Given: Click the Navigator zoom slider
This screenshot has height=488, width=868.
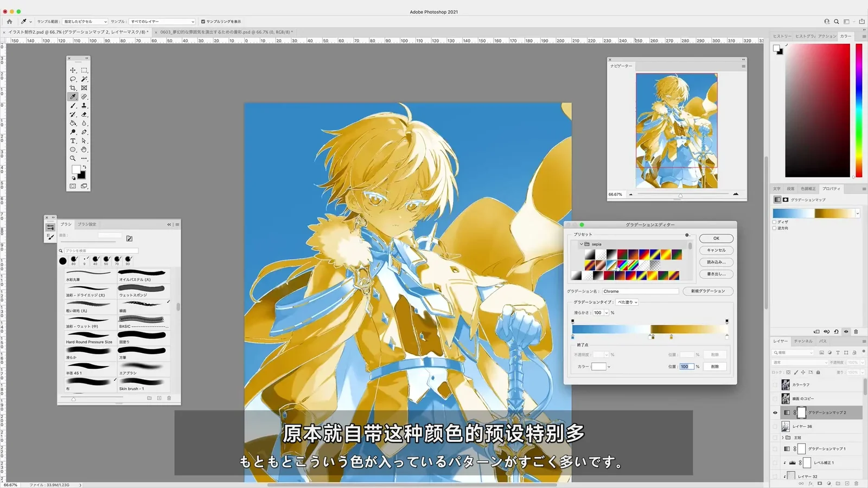Looking at the screenshot, I should click(x=683, y=194).
